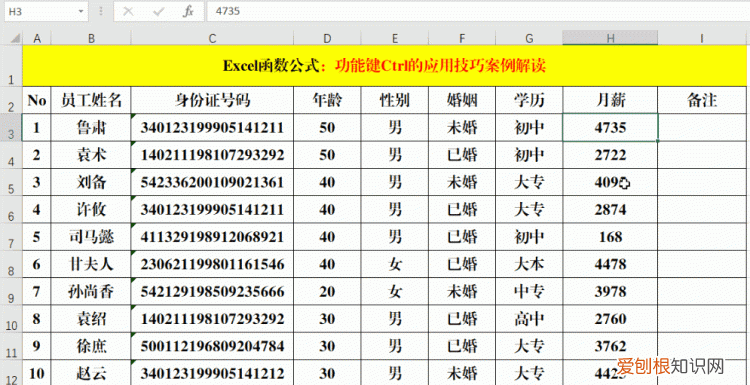Click the 'No' header cell
Viewport: 750px width, 385px height.
pyautogui.click(x=37, y=100)
